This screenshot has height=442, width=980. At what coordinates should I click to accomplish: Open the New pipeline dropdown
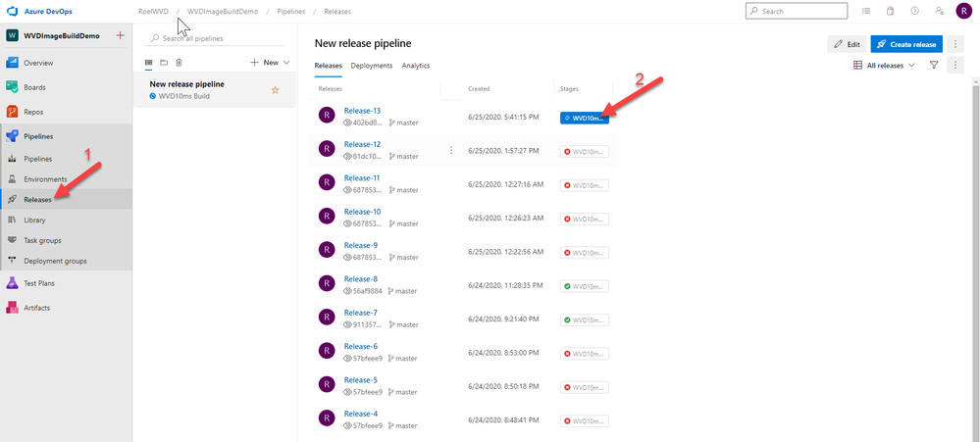[x=270, y=63]
